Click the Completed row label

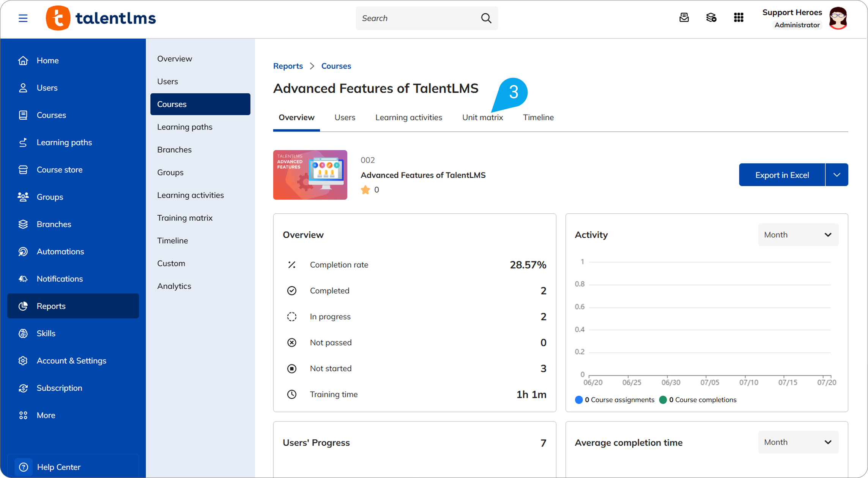(329, 291)
